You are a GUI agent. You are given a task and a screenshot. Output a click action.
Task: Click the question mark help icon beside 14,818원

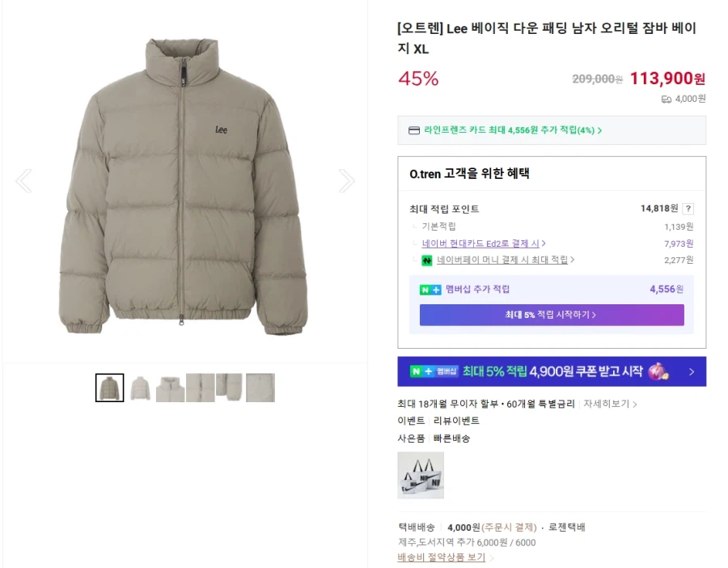click(x=687, y=208)
